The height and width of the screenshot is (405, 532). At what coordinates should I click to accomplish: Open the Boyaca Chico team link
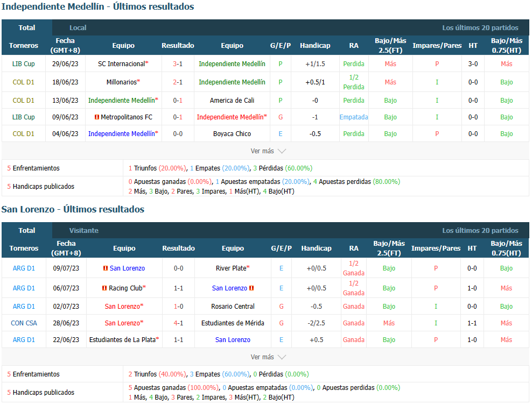[232, 134]
